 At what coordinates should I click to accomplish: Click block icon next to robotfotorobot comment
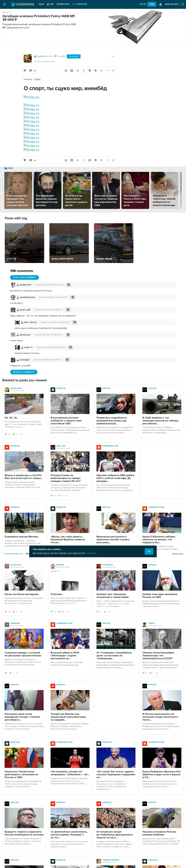(x=73, y=297)
